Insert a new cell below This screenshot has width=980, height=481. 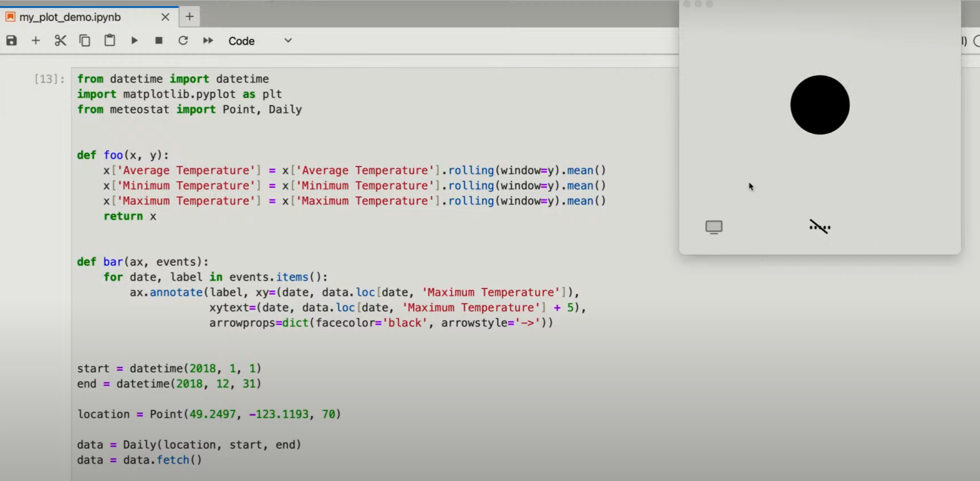click(36, 41)
